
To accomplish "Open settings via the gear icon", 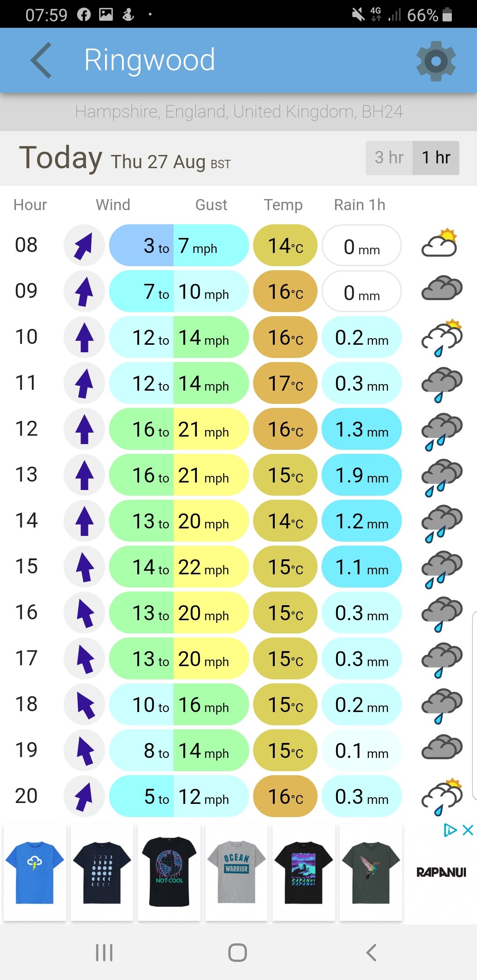I will point(435,61).
